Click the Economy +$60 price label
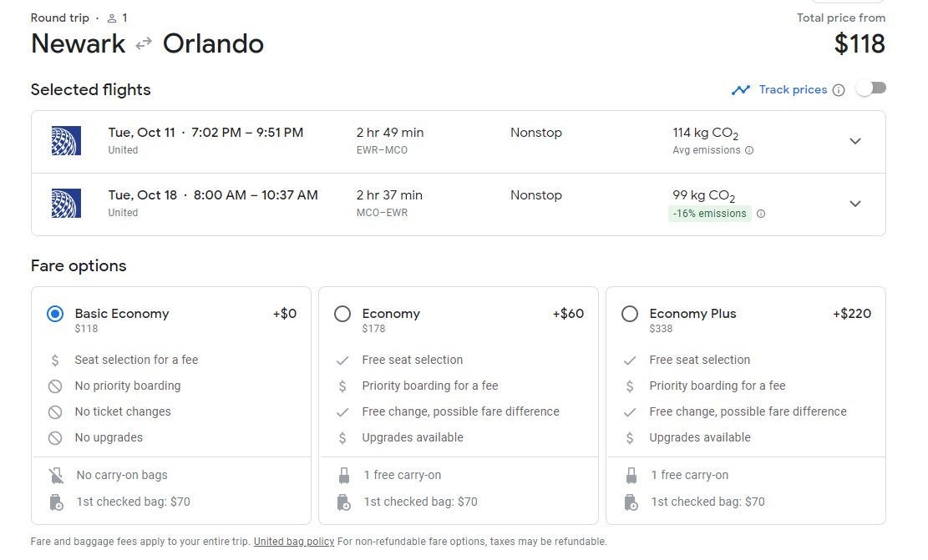Viewport: 928px width, 560px height. (x=568, y=314)
